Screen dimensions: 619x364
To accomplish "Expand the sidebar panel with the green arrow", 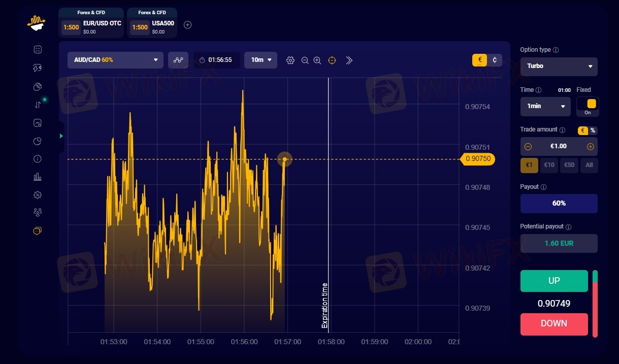I will point(61,136).
